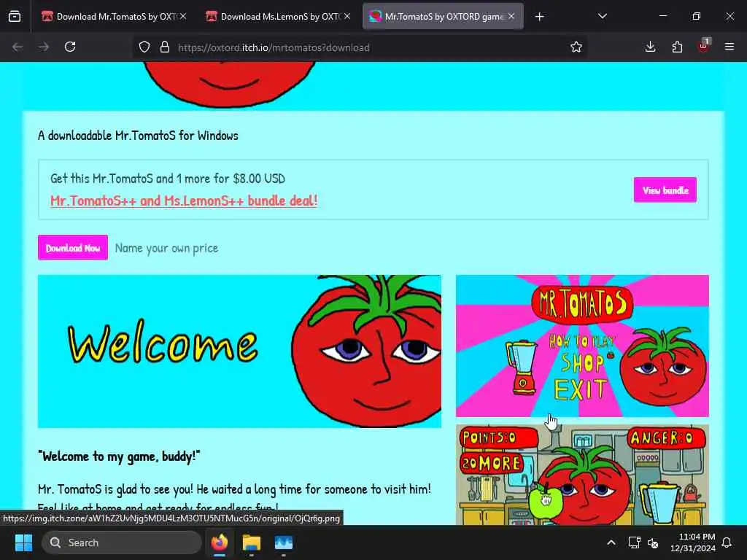747x560 pixels.
Task: Open the taskbar app with a blue landscape icon
Action: (x=284, y=542)
